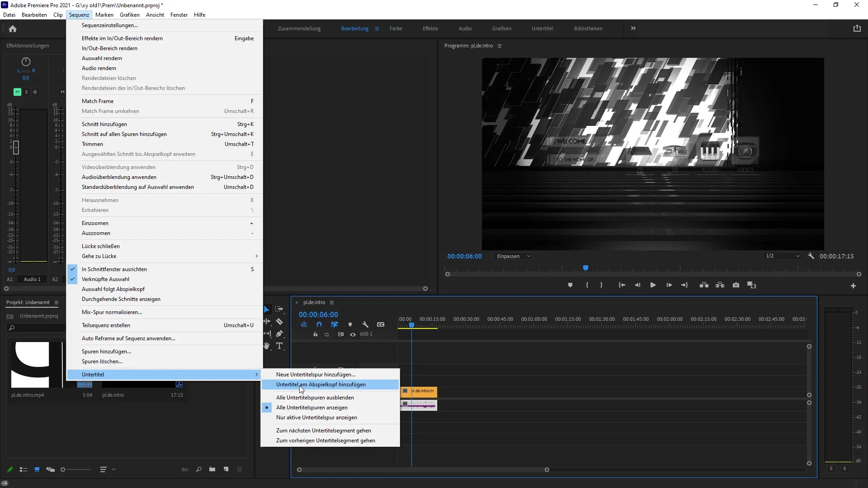868x488 pixels.
Task: Choose Neue Untertitelspur hinzufügen
Action: coord(330,375)
